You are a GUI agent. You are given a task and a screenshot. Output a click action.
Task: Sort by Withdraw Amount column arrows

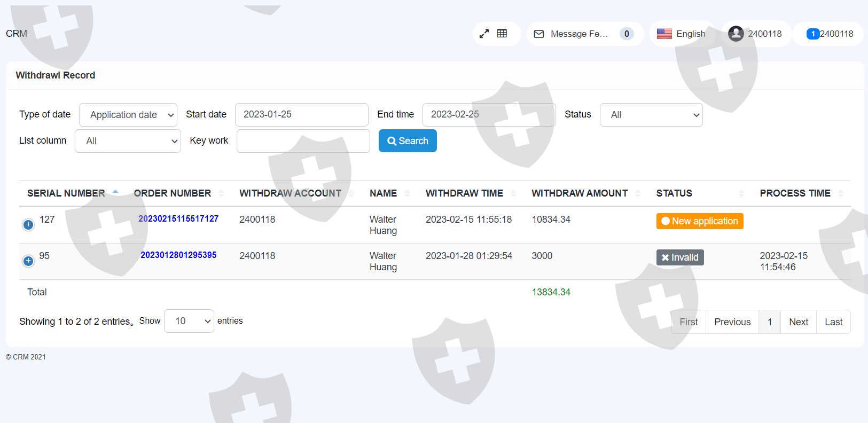637,193
